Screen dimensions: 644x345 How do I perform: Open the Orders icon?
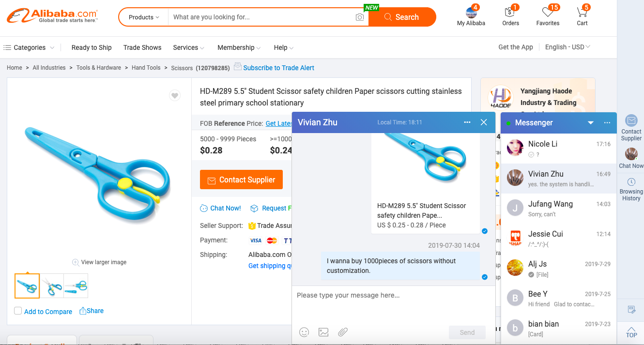point(509,12)
